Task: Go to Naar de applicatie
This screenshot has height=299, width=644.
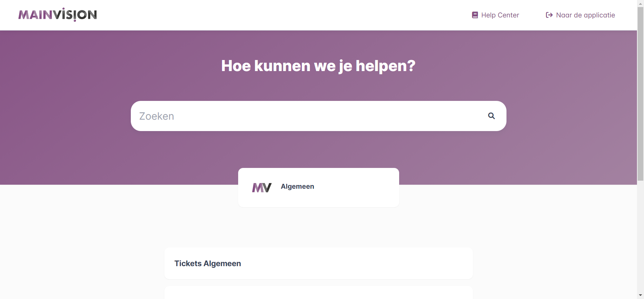Action: click(x=585, y=15)
